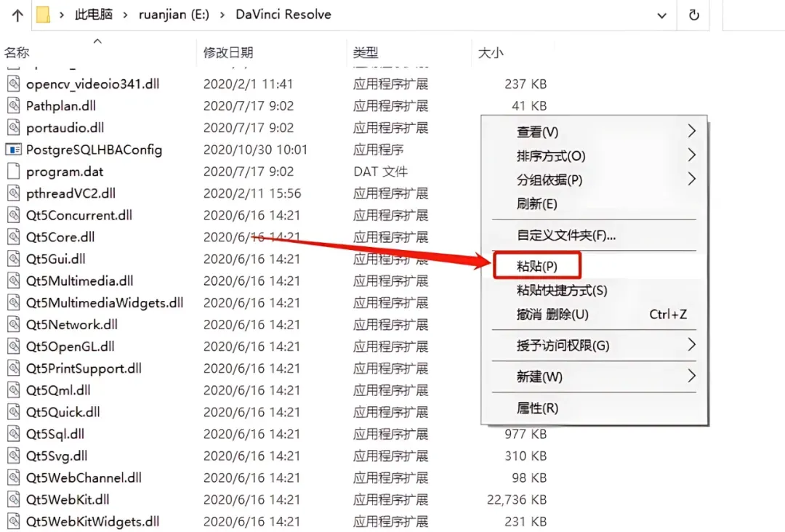Click the PostgreSQLHBAConfig application icon
This screenshot has height=532, width=785.
tap(14, 149)
